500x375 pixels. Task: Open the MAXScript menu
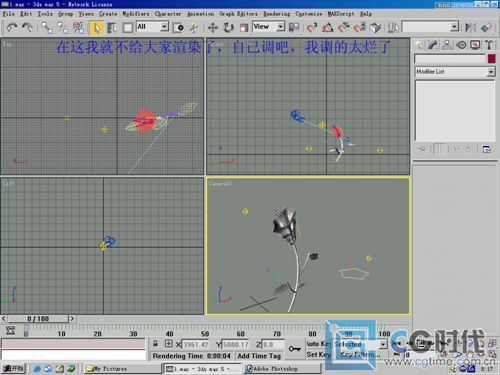(341, 14)
